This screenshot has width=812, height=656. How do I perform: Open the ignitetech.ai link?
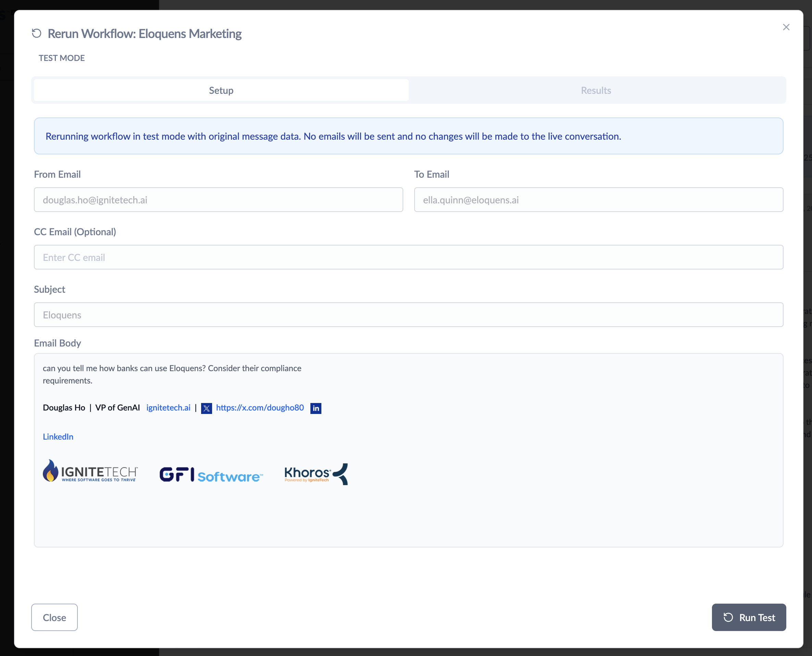pos(168,408)
